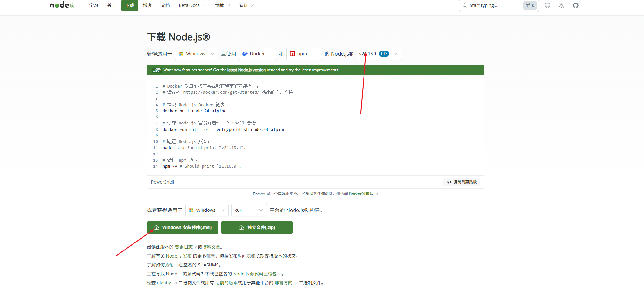Download the Windows 安装程序(.msi)
The width and height of the screenshot is (644, 294).
point(183,227)
